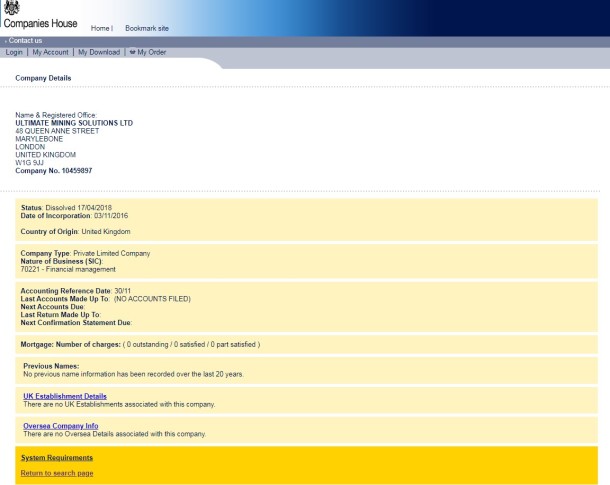Go to My Account
The height and width of the screenshot is (485, 610).
(50, 52)
